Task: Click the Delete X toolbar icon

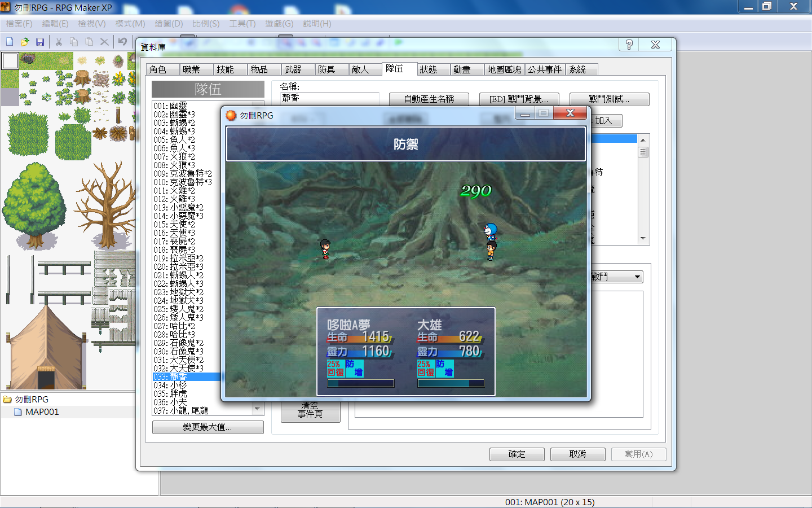Action: (104, 42)
